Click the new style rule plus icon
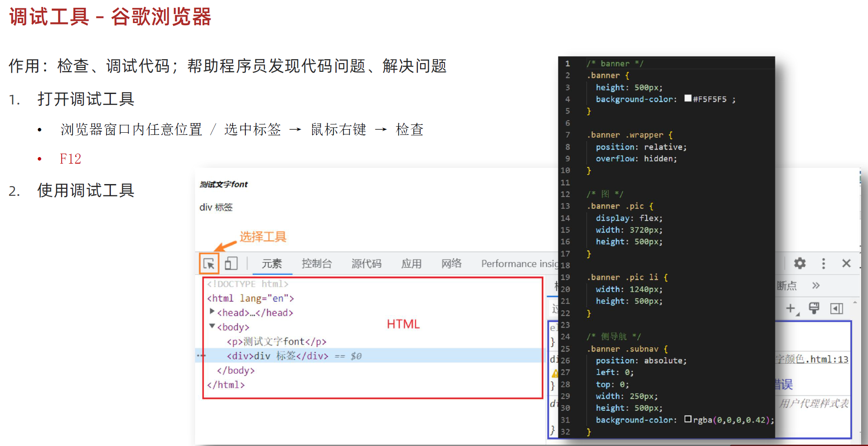868x446 pixels. (x=792, y=309)
